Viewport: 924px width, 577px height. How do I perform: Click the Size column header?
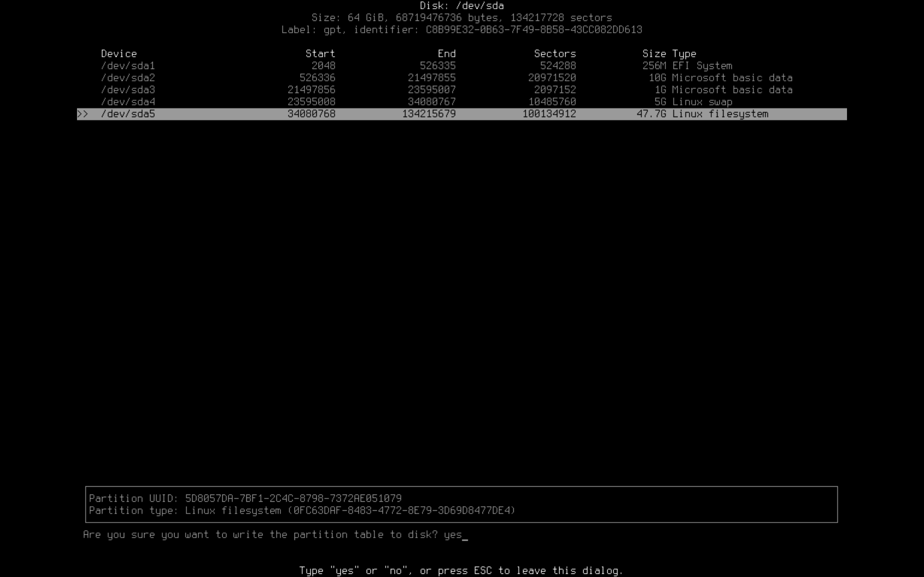pos(654,54)
